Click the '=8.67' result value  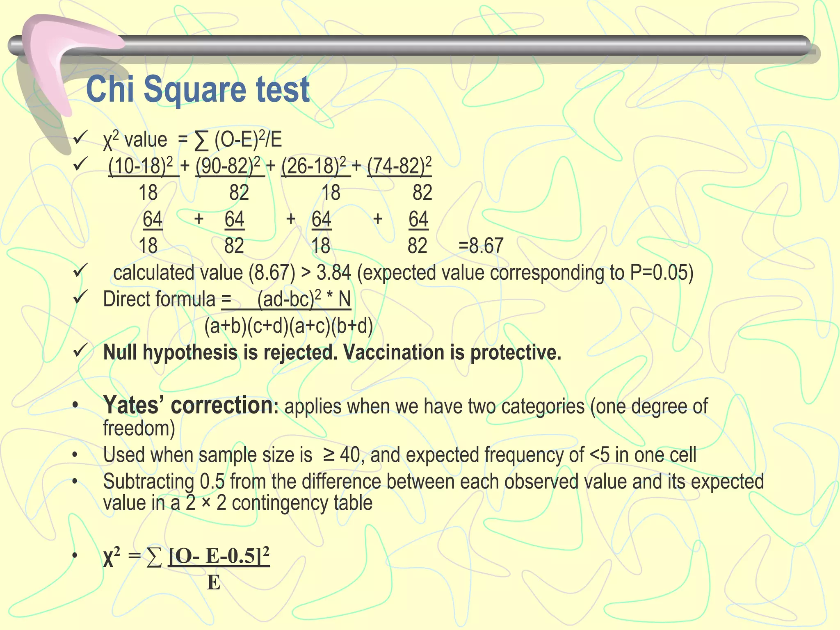click(x=481, y=246)
